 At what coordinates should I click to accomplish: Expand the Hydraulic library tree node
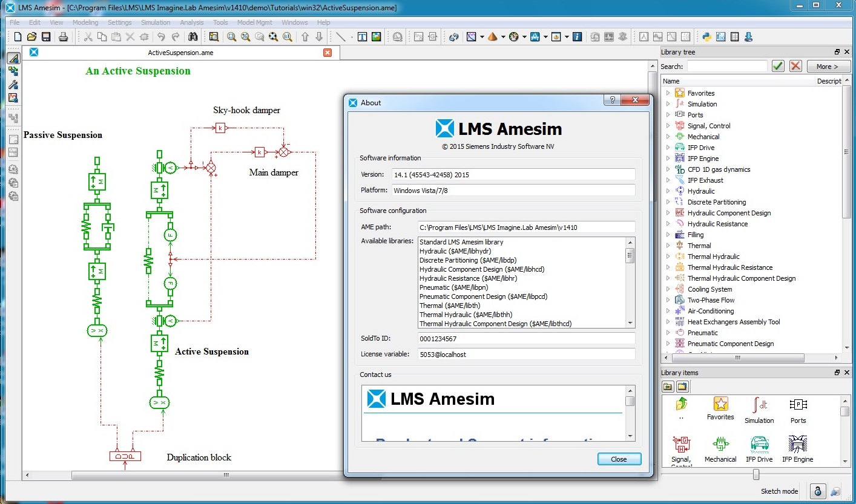pos(668,191)
